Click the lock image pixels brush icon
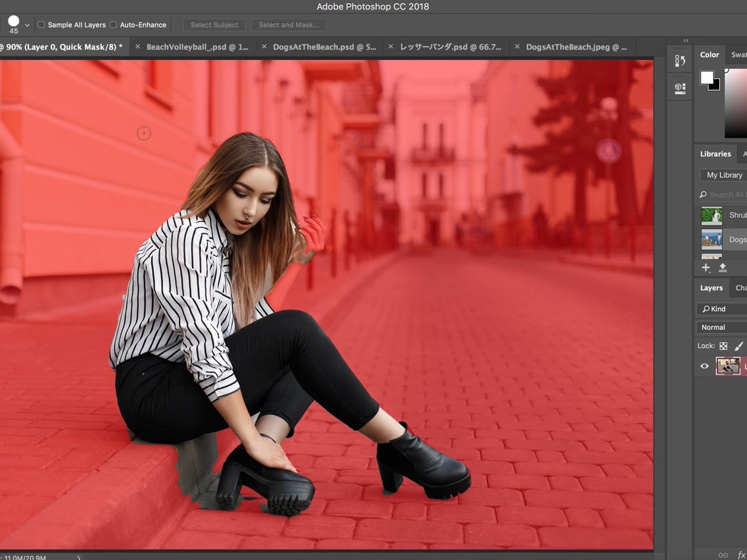The height and width of the screenshot is (560, 747). pos(739,346)
